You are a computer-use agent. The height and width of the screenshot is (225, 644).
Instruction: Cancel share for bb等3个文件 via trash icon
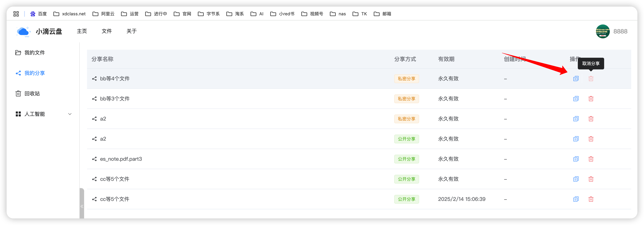click(x=591, y=99)
